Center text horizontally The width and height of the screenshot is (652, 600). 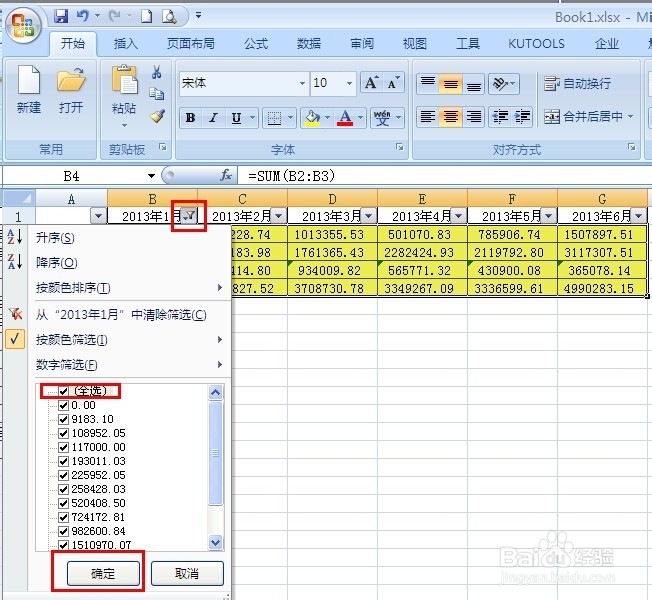451,117
